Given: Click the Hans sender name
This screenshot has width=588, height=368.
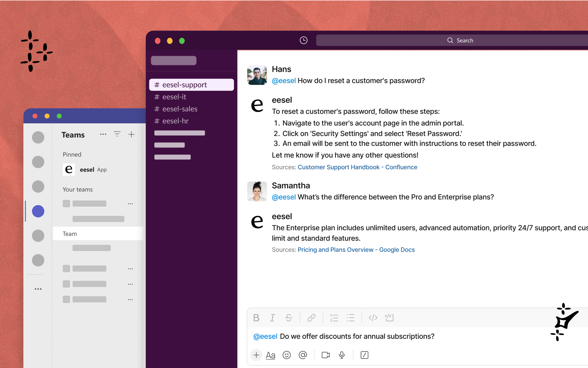Looking at the screenshot, I should click(281, 69).
